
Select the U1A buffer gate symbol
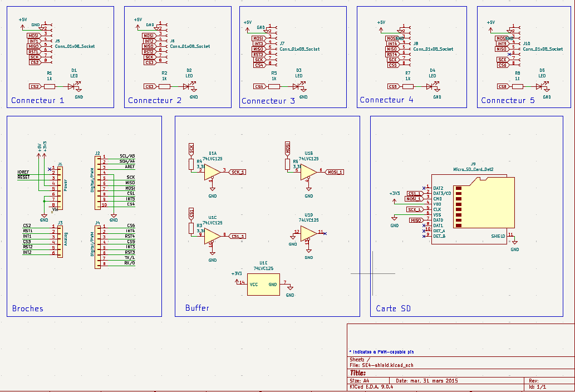pyautogui.click(x=210, y=172)
